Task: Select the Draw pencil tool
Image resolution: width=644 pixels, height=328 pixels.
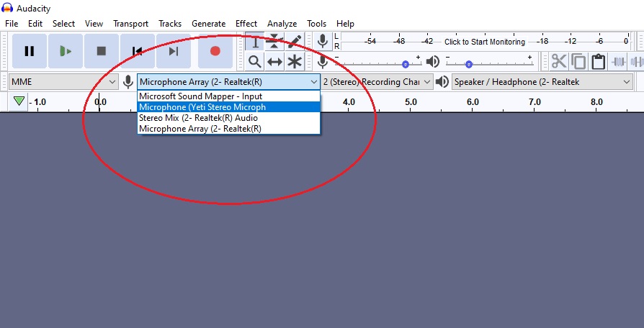Action: tap(295, 42)
